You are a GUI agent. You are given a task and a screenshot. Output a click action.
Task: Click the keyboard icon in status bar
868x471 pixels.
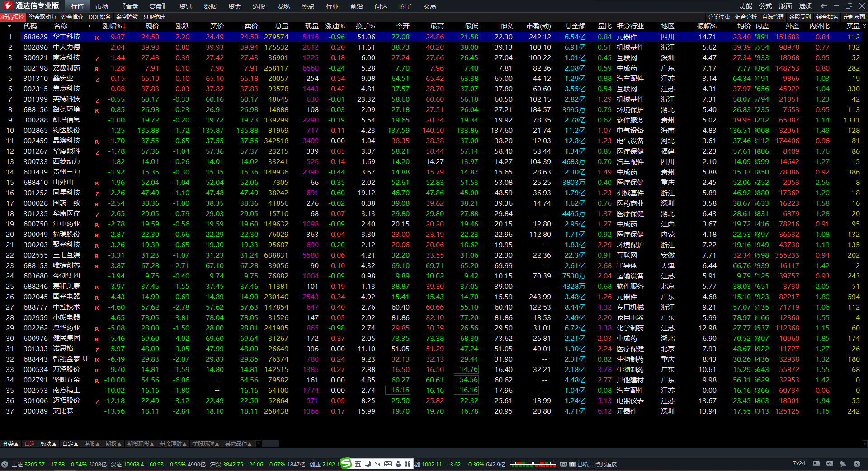pyautogui.click(x=816, y=464)
